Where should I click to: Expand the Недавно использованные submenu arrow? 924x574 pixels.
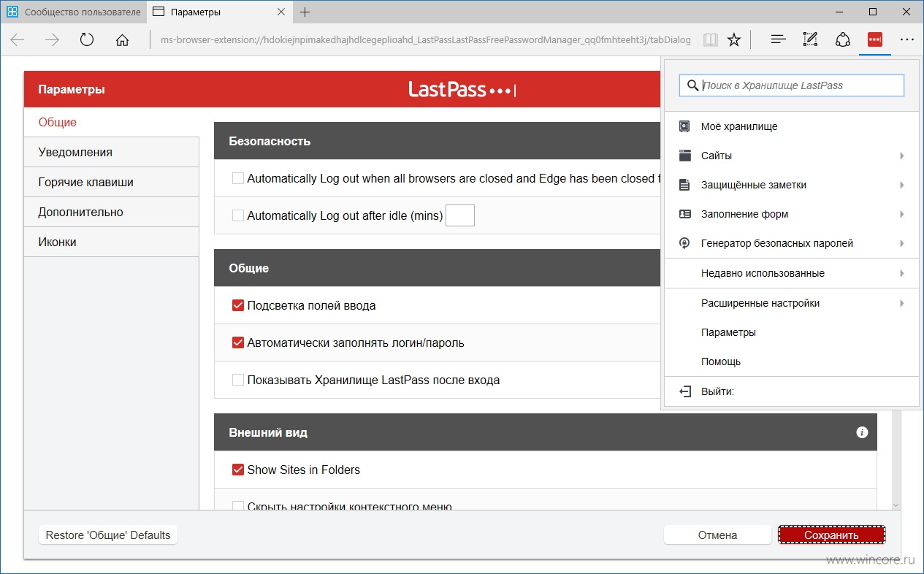[902, 273]
